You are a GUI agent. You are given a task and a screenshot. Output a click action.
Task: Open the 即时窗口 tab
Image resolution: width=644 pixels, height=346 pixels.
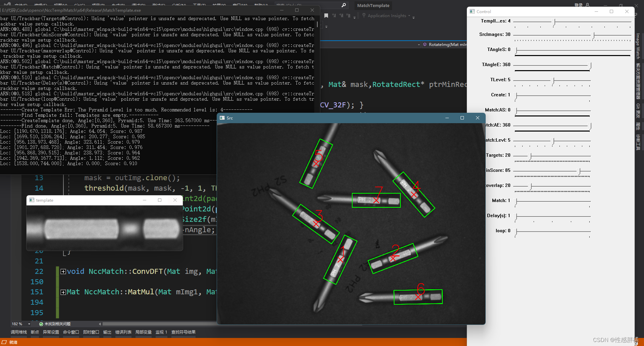click(91, 332)
